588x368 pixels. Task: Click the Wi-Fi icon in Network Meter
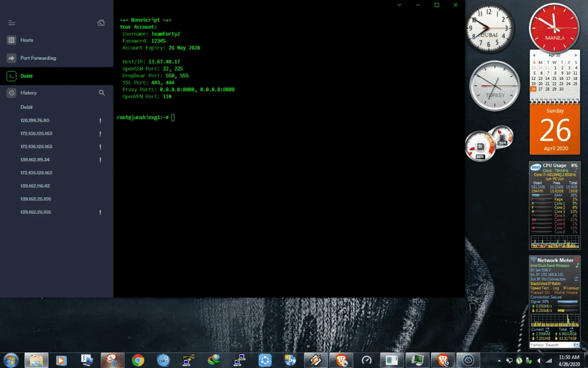point(533,259)
